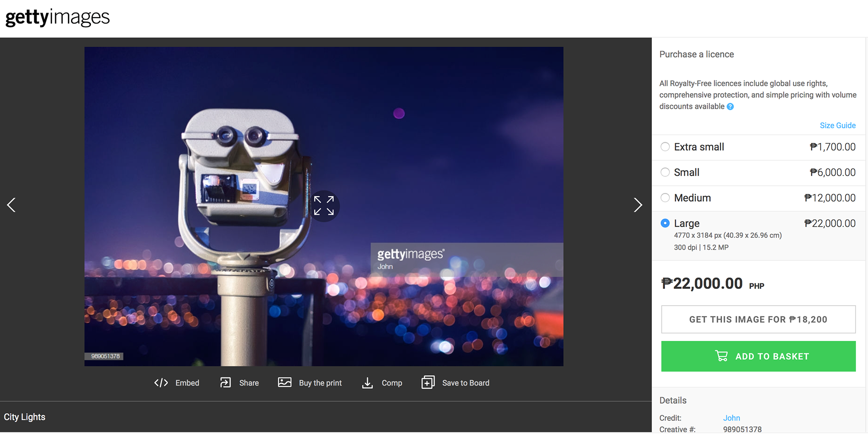Image resolution: width=868 pixels, height=443 pixels.
Task: Click the ₱1,700.00 price
Action: click(832, 147)
